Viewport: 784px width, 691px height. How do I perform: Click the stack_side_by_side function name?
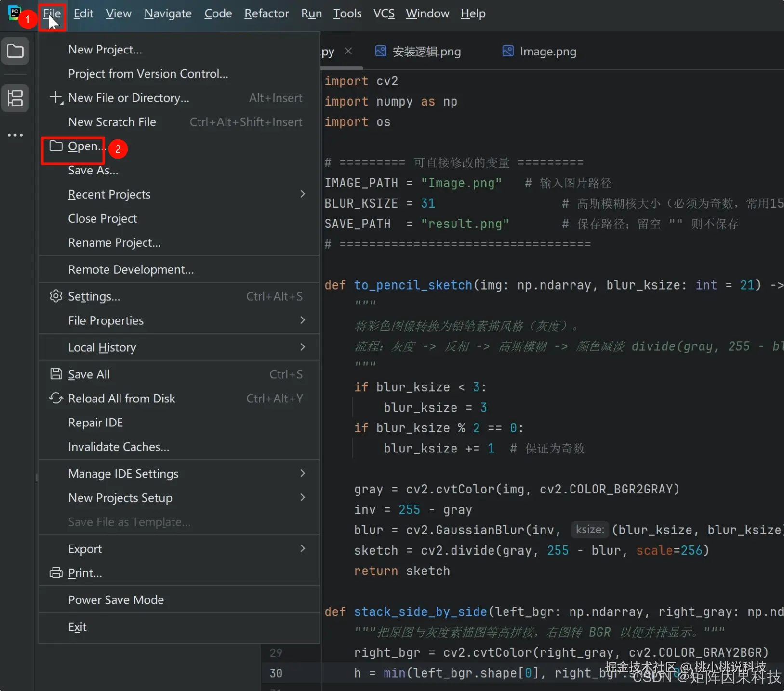pyautogui.click(x=420, y=611)
